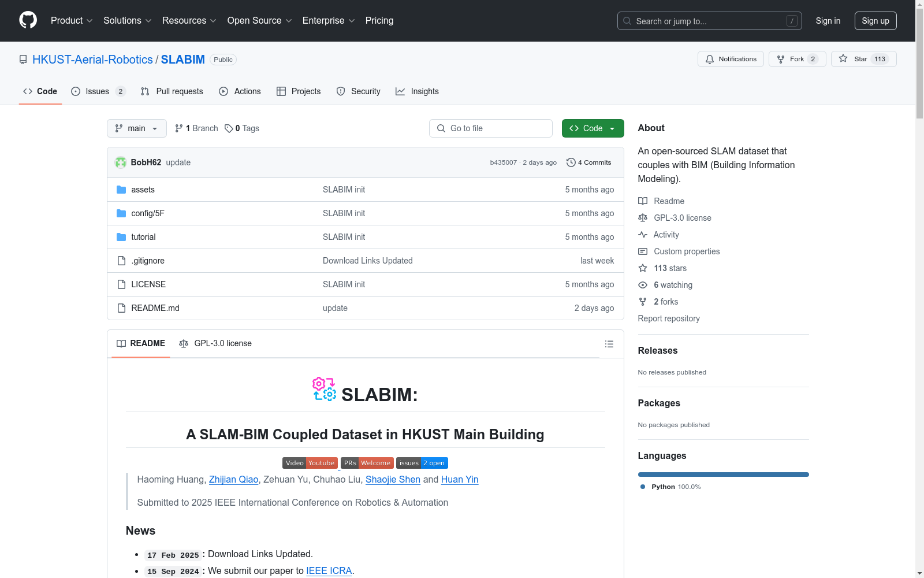Click the GitHub logo icon
This screenshot has height=578, width=924.
28,20
